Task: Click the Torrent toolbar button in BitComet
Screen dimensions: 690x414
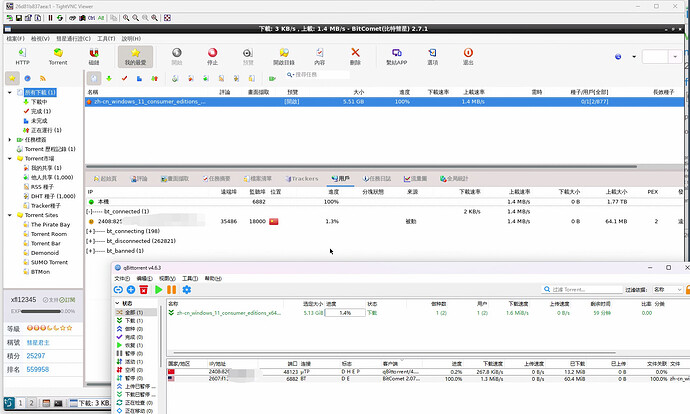Action: pyautogui.click(x=58, y=56)
